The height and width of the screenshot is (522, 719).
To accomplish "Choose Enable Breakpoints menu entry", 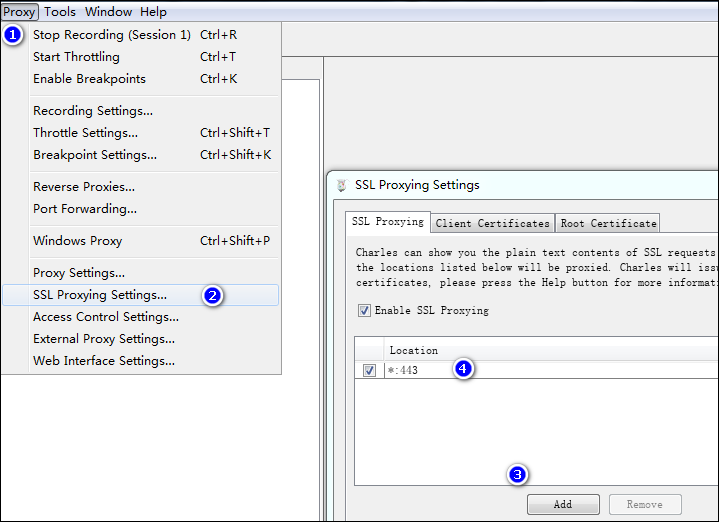I will pos(140,79).
